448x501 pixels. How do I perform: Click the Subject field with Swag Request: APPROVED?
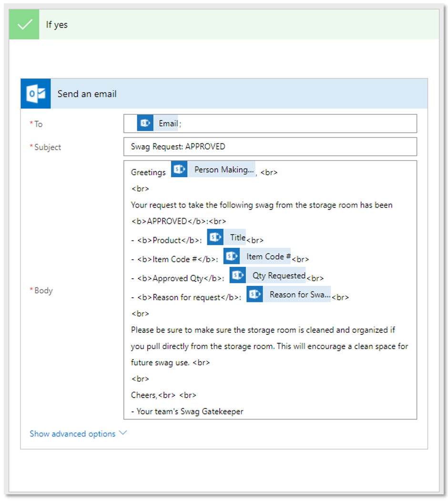270,147
